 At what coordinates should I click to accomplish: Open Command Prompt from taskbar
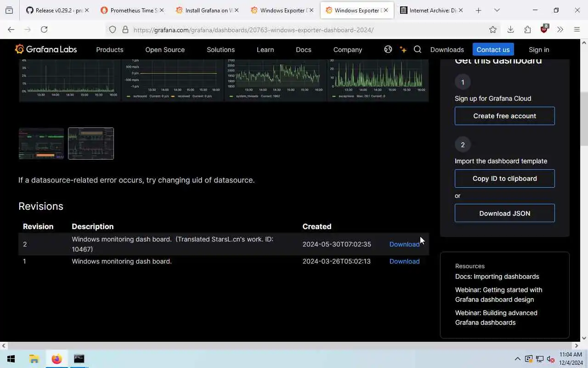(x=79, y=359)
